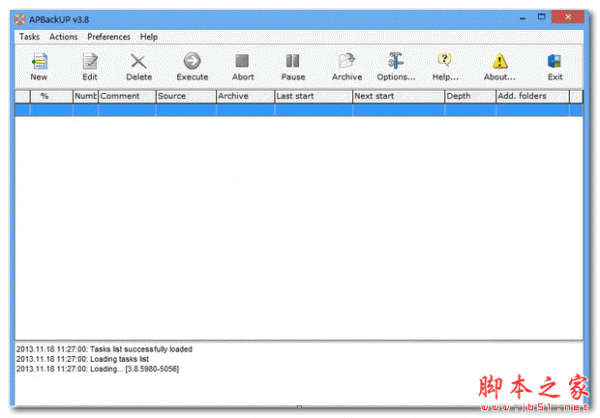Click log line 'Loading tasks list'
600x418 pixels.
coord(83,359)
